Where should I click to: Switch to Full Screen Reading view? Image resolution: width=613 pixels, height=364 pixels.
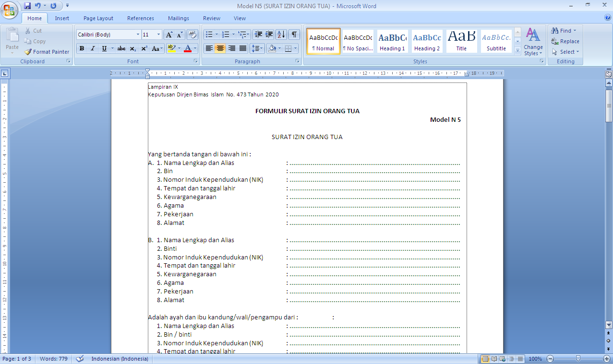point(494,359)
